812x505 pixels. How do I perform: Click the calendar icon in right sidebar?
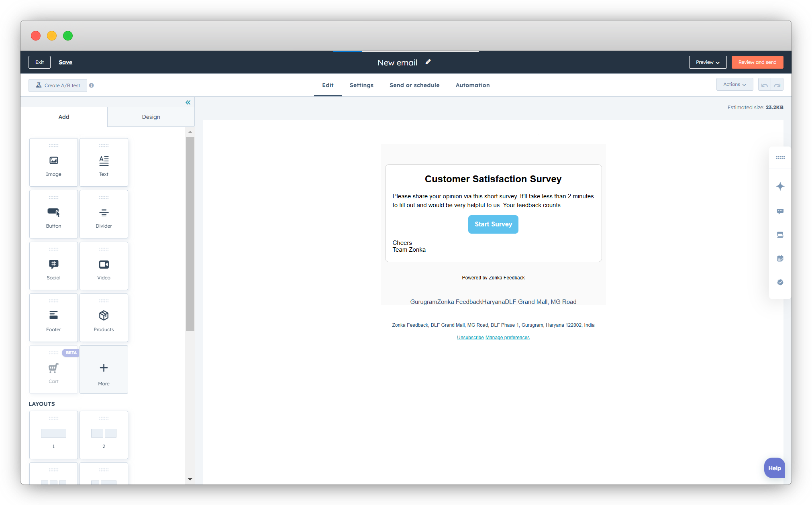click(780, 258)
